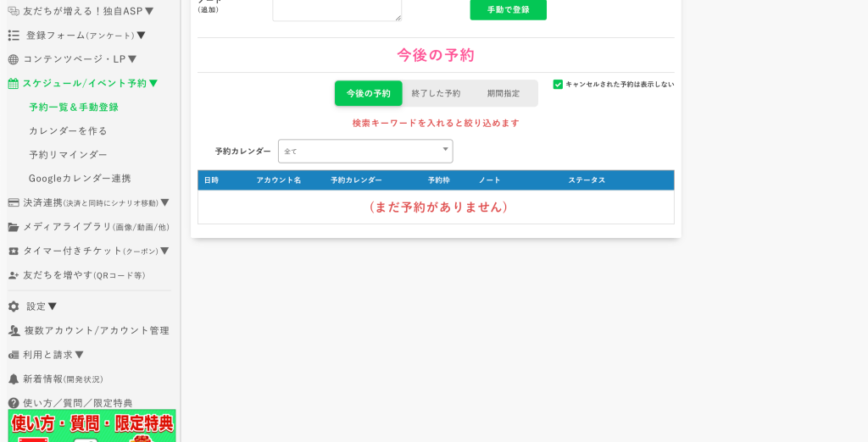868x442 pixels.
Task: Click the list icon beside 登録フォーム
Action: coord(14,36)
